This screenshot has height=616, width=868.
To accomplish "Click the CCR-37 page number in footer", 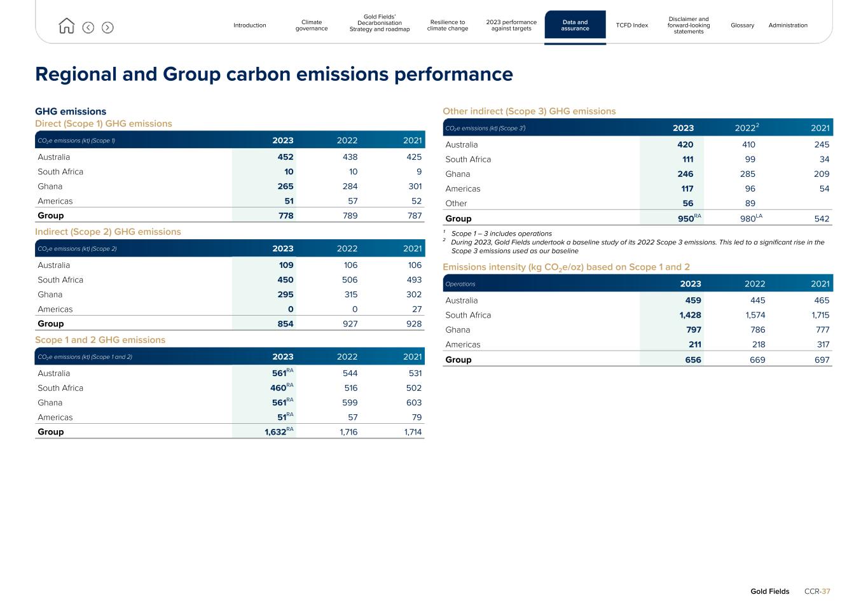I will tap(817, 591).
